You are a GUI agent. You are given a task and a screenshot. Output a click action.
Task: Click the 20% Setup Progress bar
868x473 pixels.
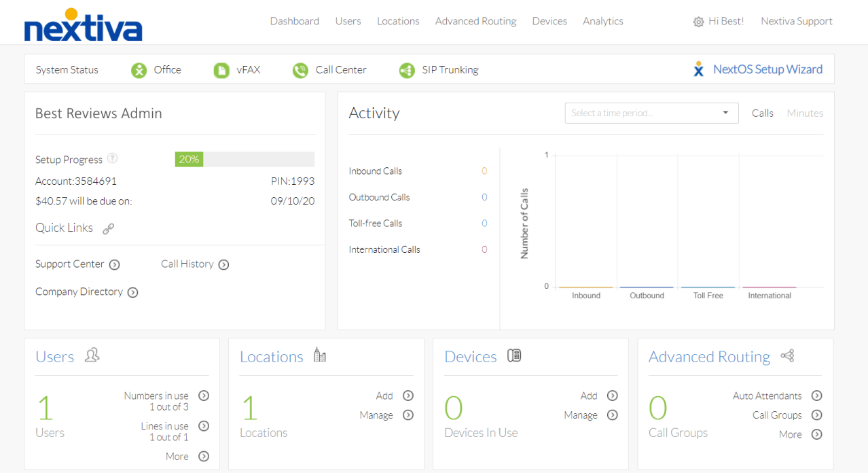189,159
